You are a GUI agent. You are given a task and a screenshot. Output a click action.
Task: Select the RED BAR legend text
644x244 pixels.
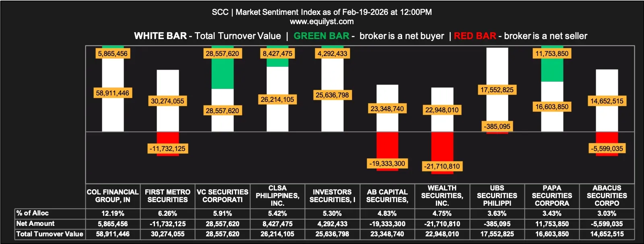[475, 36]
